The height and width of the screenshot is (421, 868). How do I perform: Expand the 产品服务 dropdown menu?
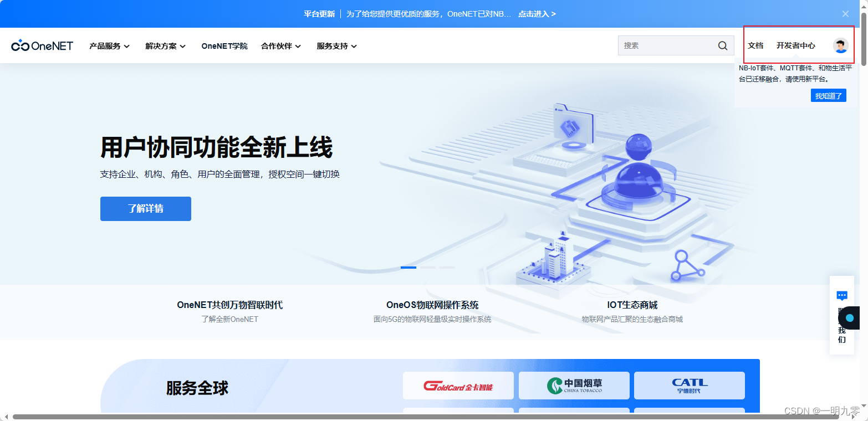(110, 46)
